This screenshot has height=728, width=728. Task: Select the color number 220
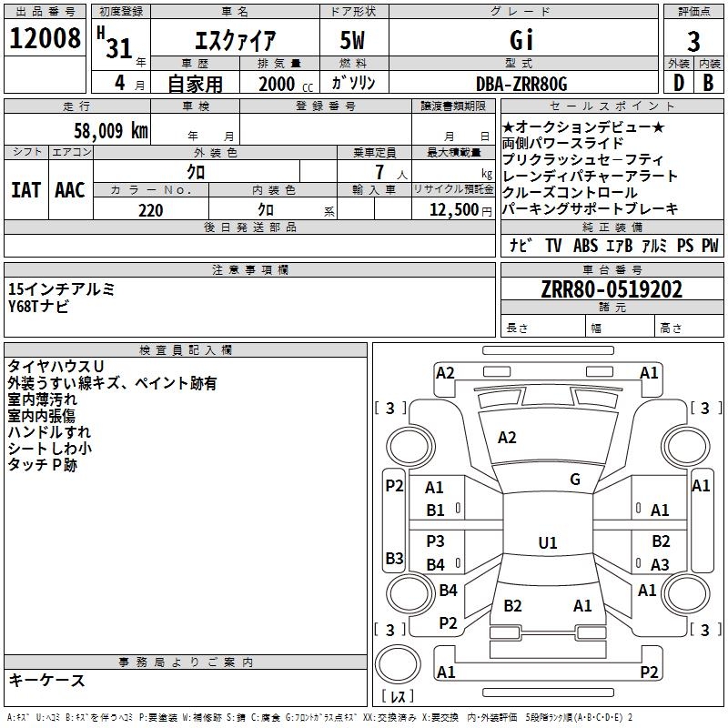(151, 210)
